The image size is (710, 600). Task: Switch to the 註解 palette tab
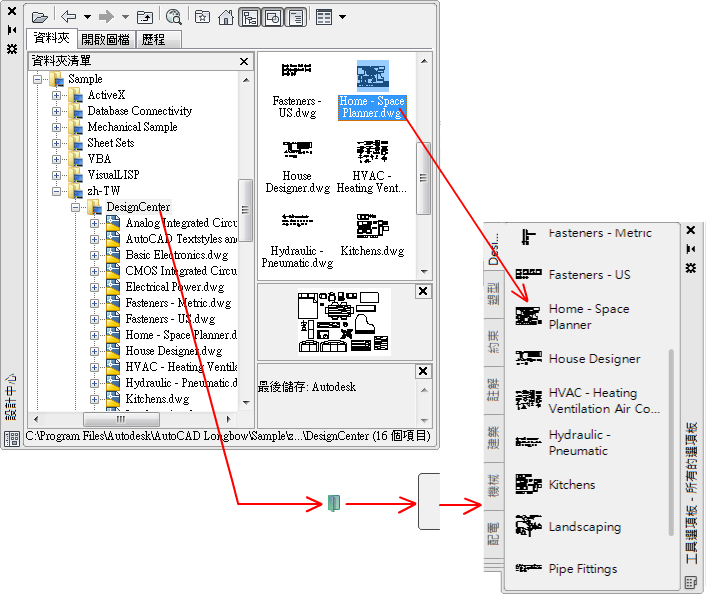[494, 390]
